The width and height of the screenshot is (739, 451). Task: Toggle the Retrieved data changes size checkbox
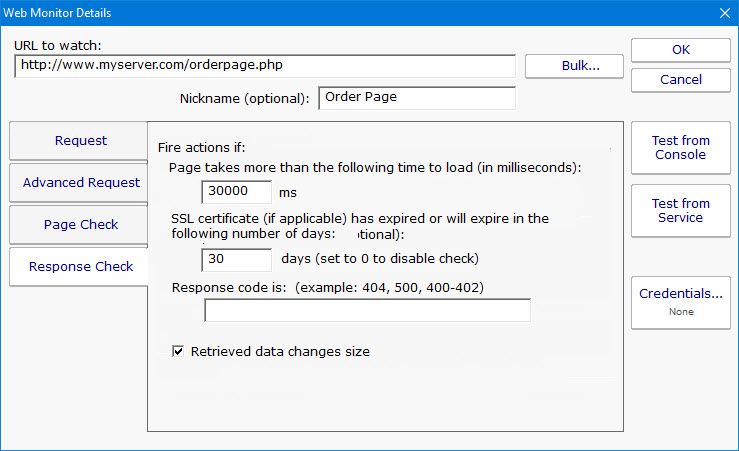click(x=179, y=351)
